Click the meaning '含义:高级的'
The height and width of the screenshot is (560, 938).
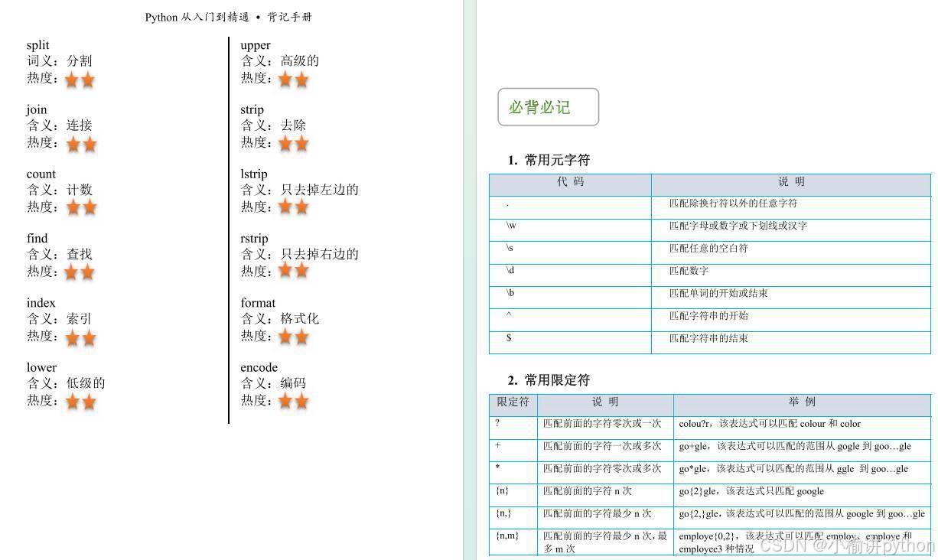click(x=279, y=60)
